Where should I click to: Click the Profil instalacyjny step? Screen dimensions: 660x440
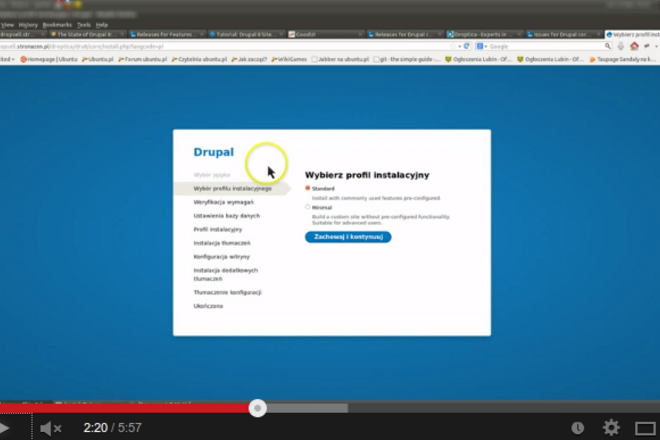pos(218,229)
